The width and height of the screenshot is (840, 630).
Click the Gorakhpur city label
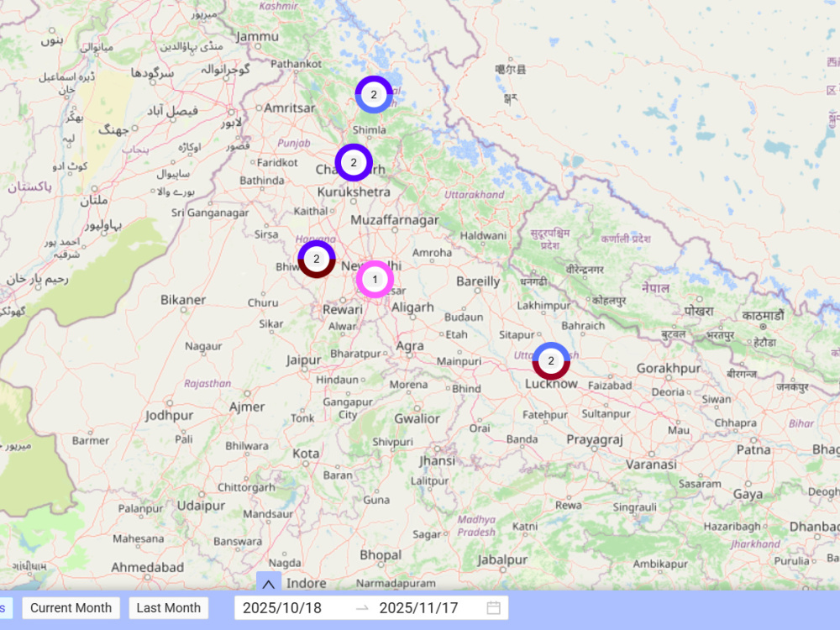[669, 369]
